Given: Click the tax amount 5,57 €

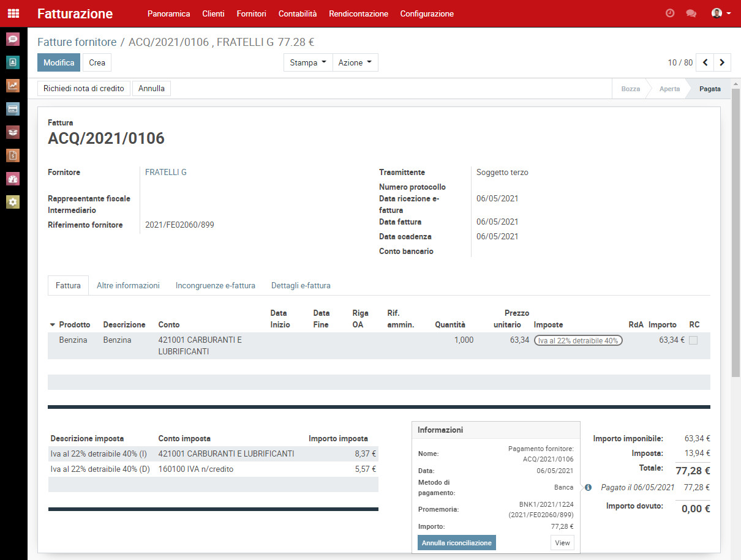Looking at the screenshot, I should point(365,469).
